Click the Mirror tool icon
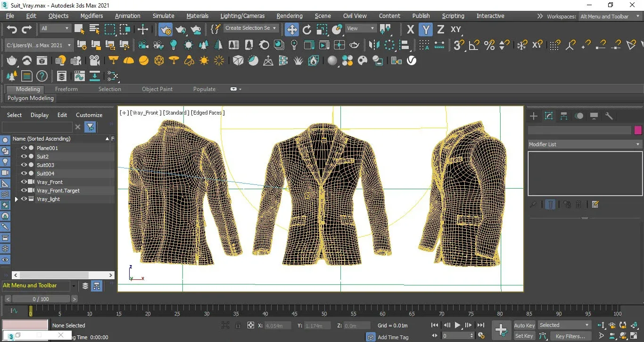Viewport: 644px width, 342px height. tap(374, 45)
